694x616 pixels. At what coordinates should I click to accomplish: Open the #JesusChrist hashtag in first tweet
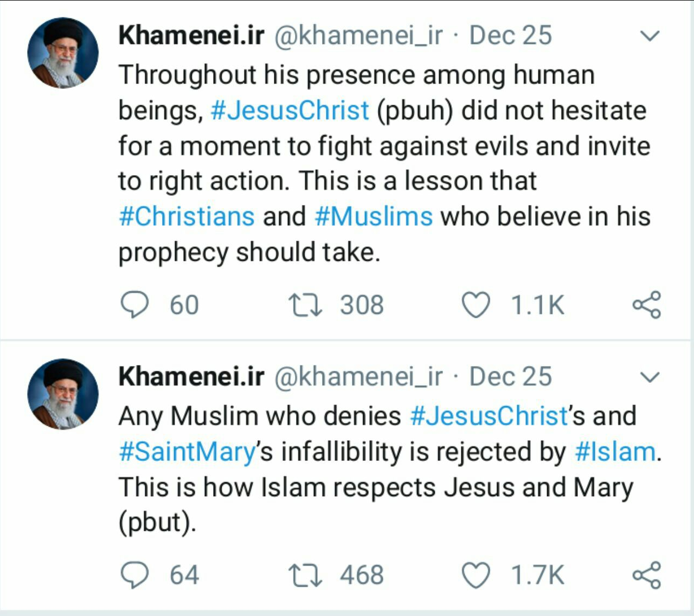point(290,110)
